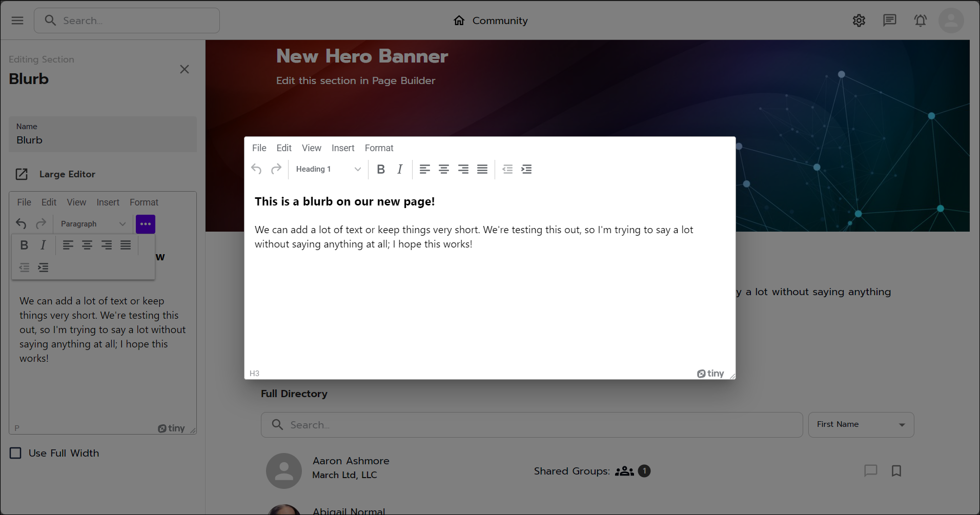Open the notifications bell

coord(920,20)
